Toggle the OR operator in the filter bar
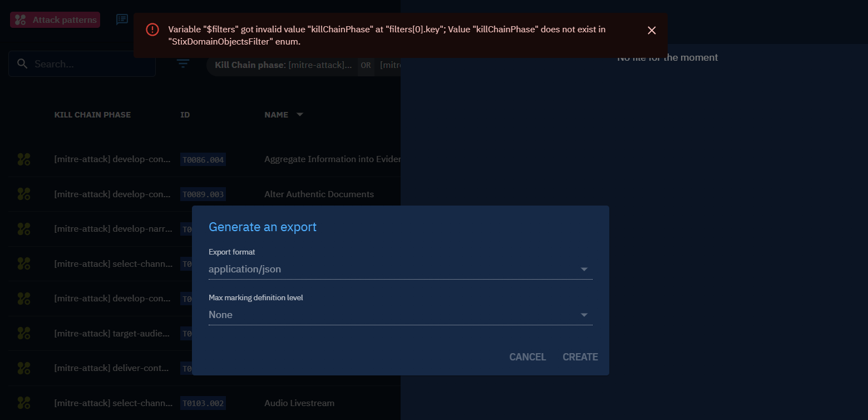The image size is (868, 420). click(366, 65)
